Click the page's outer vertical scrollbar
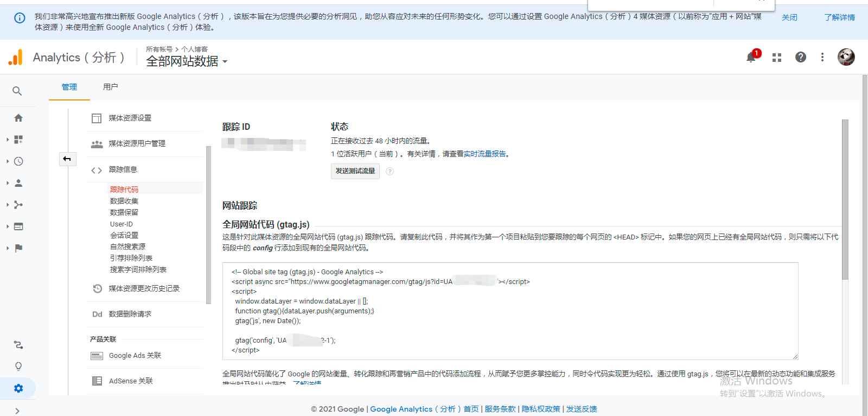The image size is (868, 416). [865, 244]
